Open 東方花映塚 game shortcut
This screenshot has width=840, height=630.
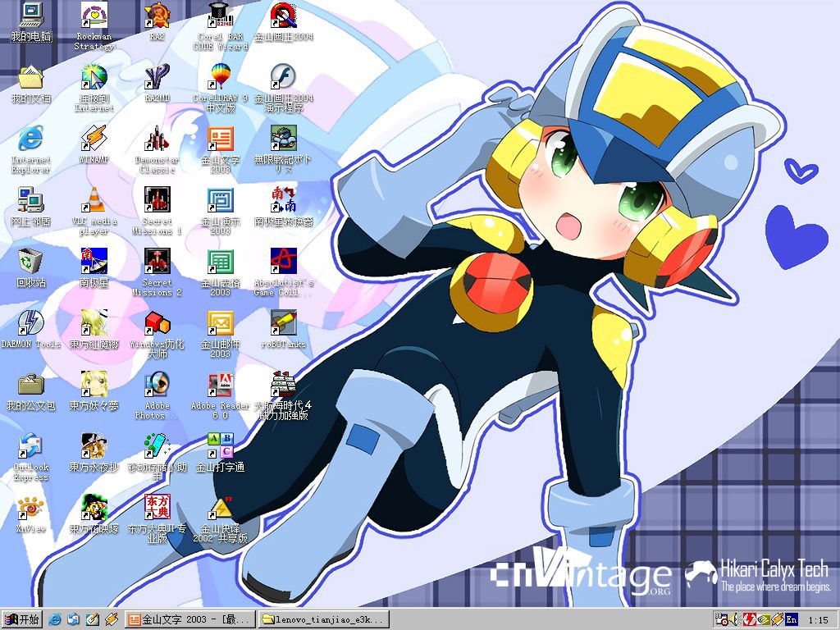(94, 514)
